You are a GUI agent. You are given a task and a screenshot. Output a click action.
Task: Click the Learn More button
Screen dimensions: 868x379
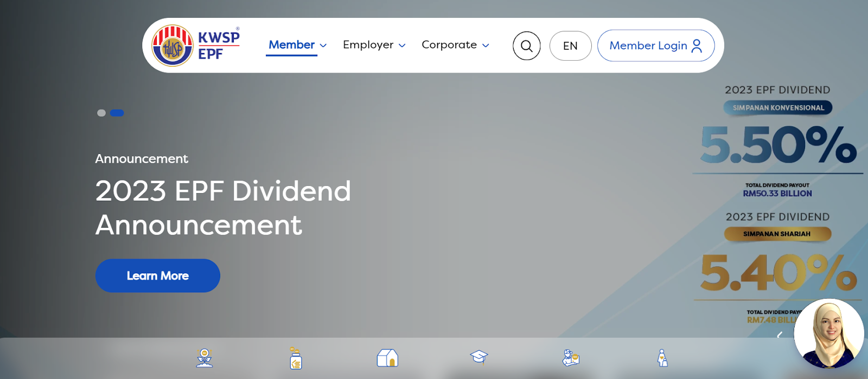click(158, 275)
